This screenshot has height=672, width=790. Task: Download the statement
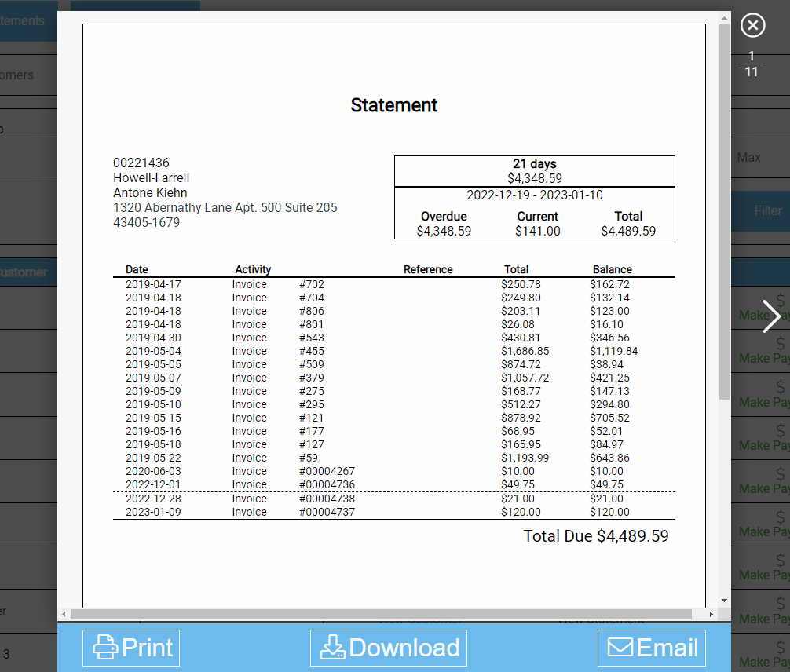tap(389, 648)
